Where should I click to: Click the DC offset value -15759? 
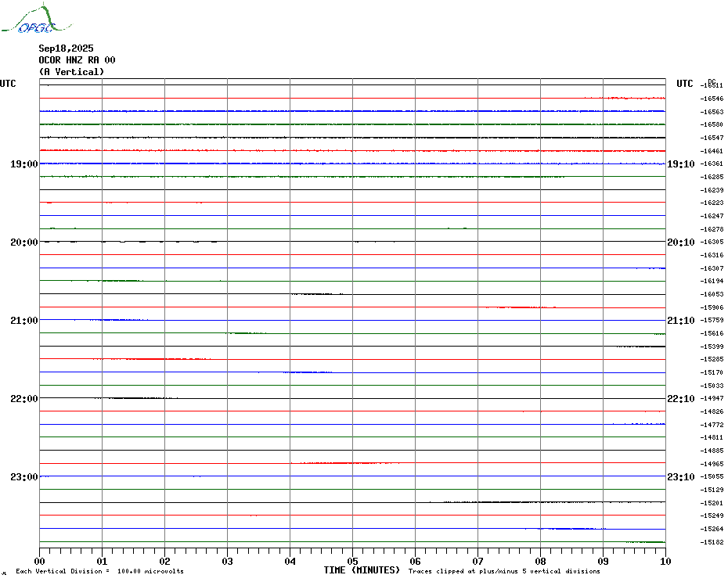click(712, 320)
